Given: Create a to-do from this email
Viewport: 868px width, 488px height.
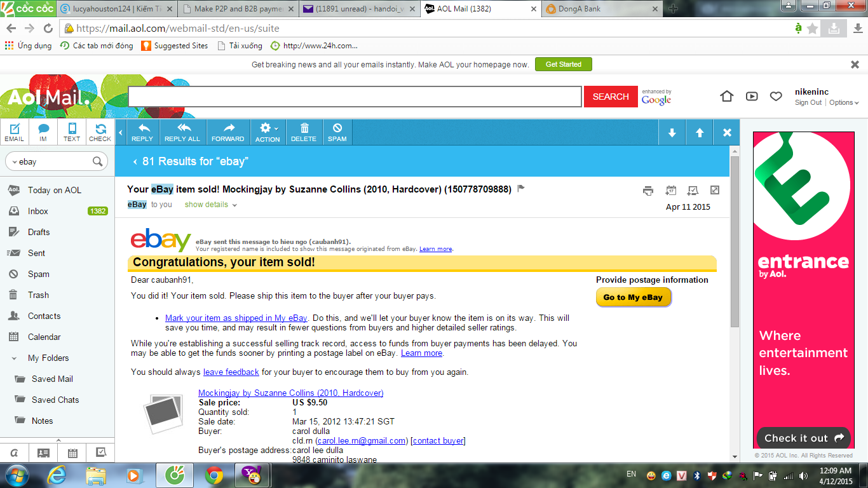Looking at the screenshot, I should (693, 191).
